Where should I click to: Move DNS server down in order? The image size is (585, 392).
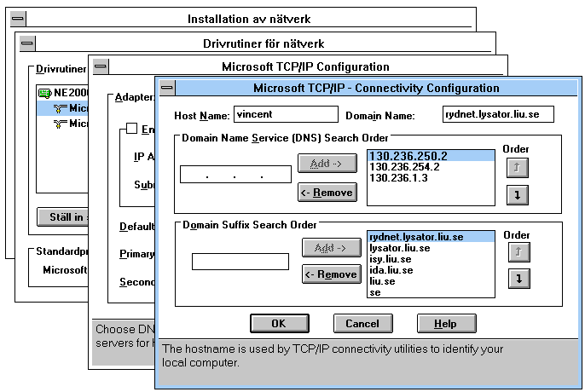(x=514, y=193)
